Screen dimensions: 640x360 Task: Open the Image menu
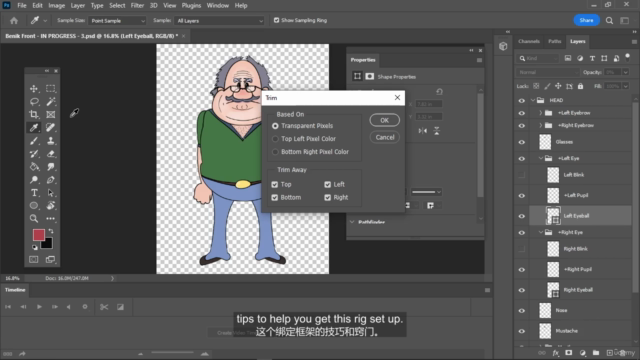click(x=57, y=5)
